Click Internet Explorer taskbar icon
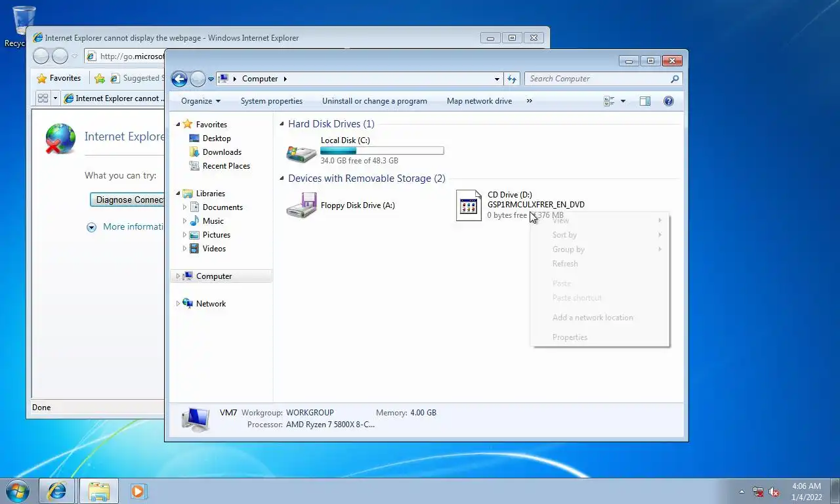Viewport: 840px width, 504px height. pyautogui.click(x=57, y=491)
